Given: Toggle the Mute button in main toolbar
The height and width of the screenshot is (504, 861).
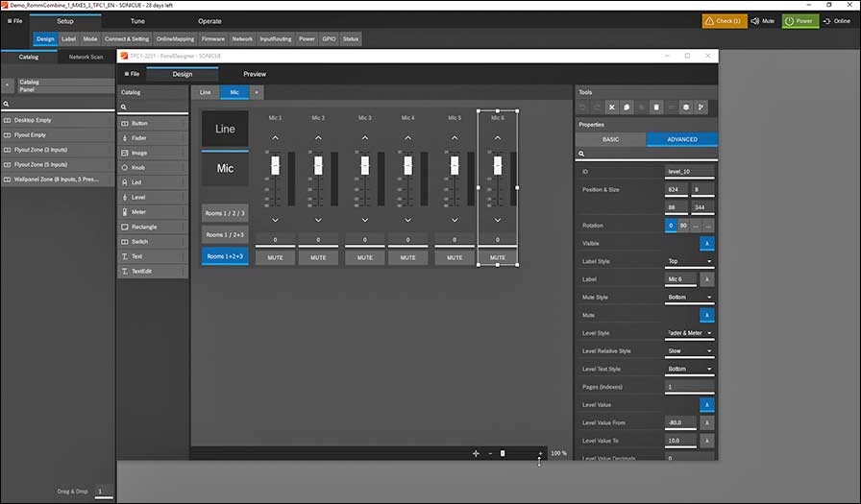Looking at the screenshot, I should 761,20.
